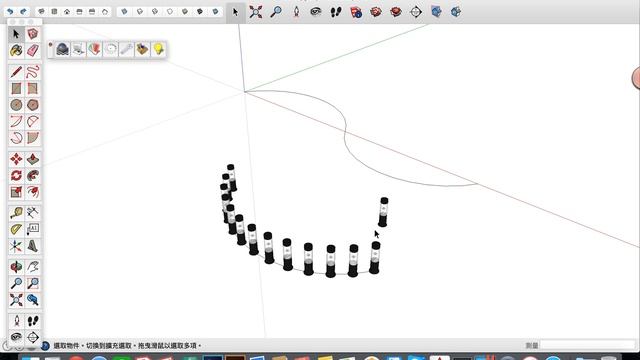Image resolution: width=640 pixels, height=360 pixels.
Task: Select the Rectangle tool
Action: [x=16, y=88]
